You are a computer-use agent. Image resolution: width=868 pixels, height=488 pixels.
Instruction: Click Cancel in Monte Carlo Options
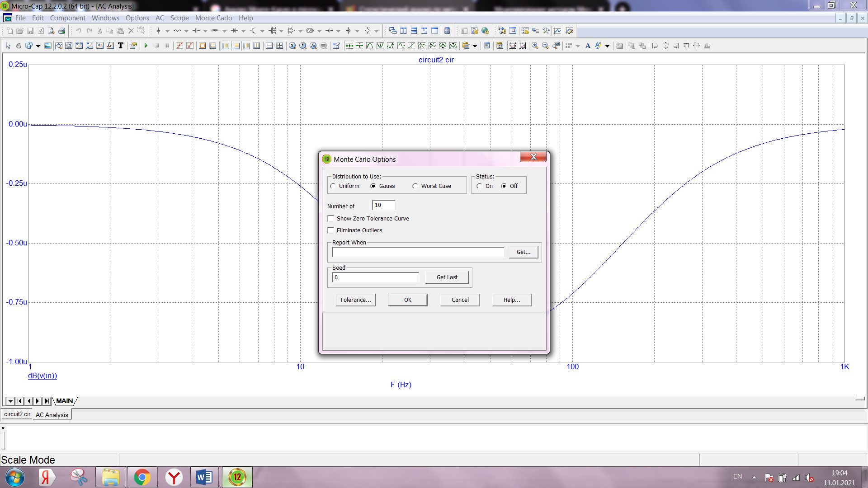[x=460, y=300]
